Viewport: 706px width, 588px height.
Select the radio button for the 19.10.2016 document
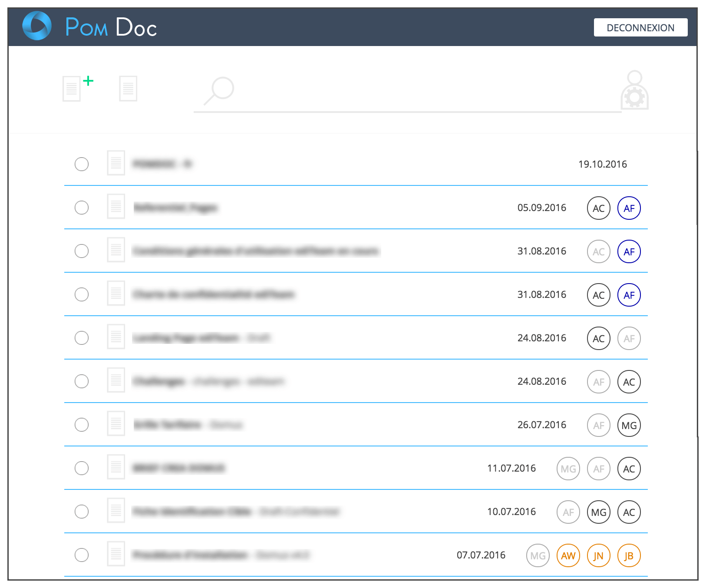tap(82, 164)
